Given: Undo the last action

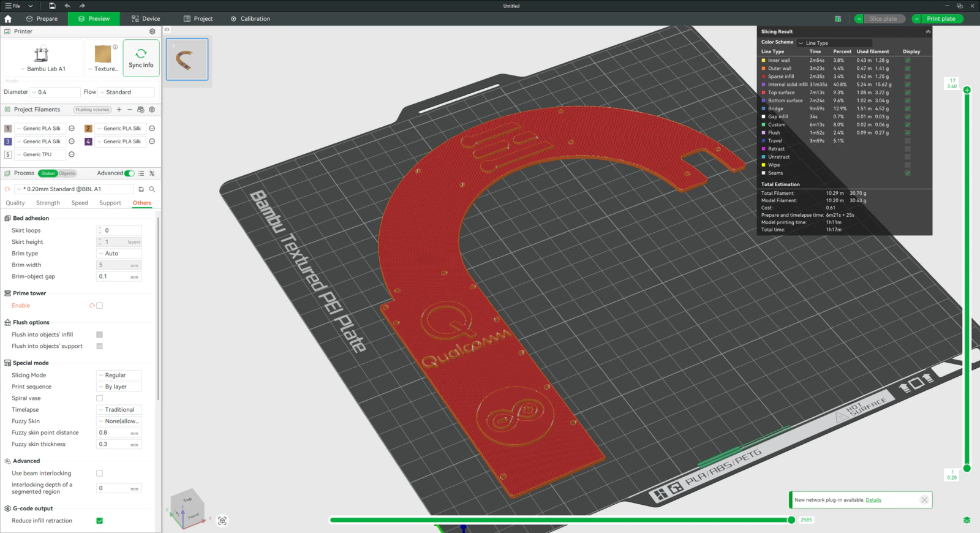Looking at the screenshot, I should point(67,6).
